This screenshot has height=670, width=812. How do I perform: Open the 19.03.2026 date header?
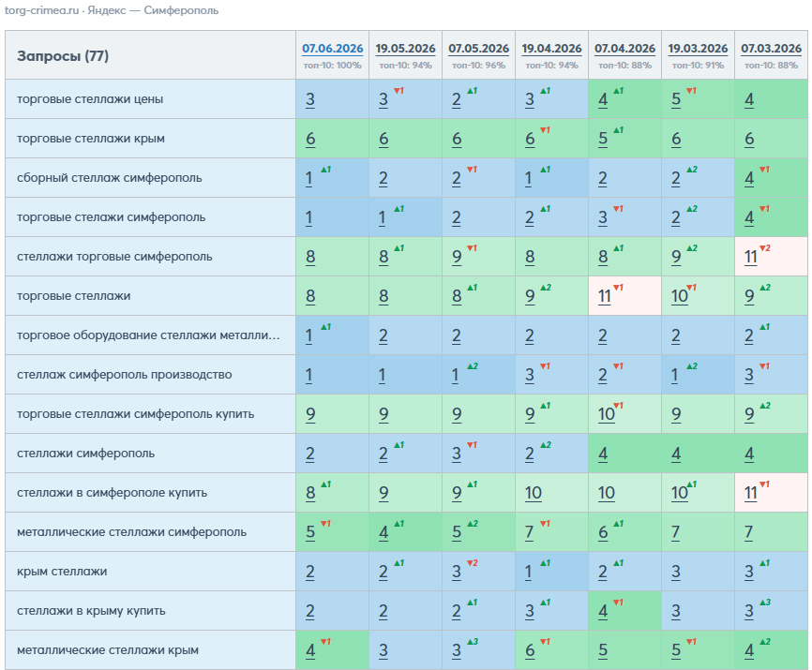[x=698, y=49]
